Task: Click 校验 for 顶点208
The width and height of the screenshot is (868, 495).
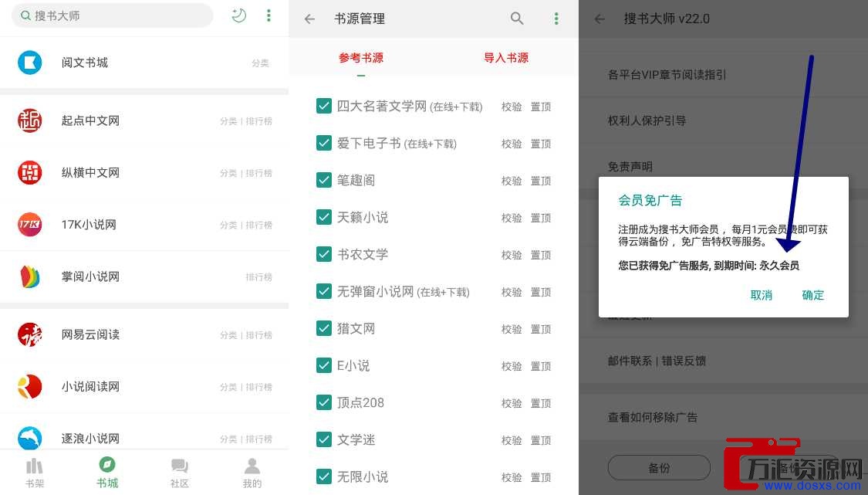Action: pyautogui.click(x=512, y=404)
